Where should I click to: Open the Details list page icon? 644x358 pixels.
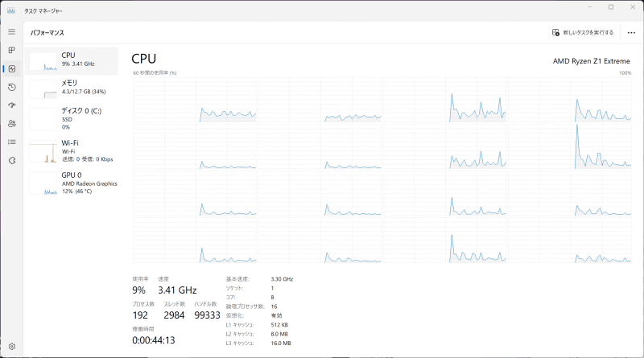12,142
